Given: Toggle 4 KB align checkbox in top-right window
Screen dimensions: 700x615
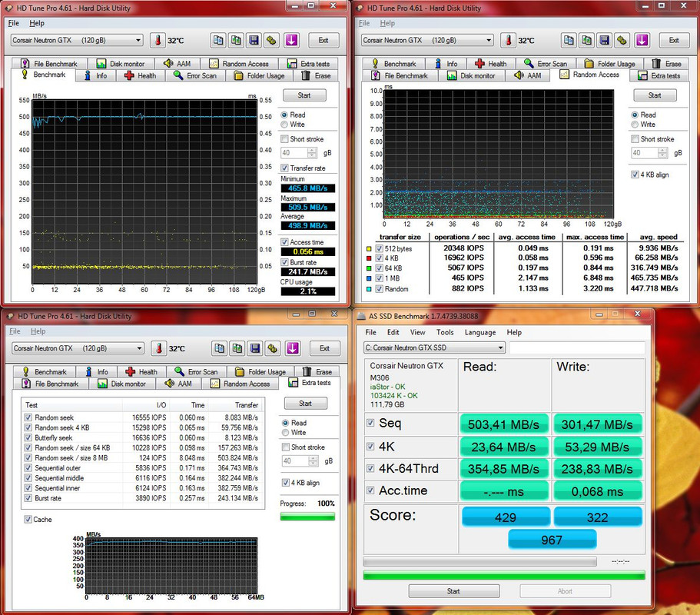Looking at the screenshot, I should click(635, 175).
